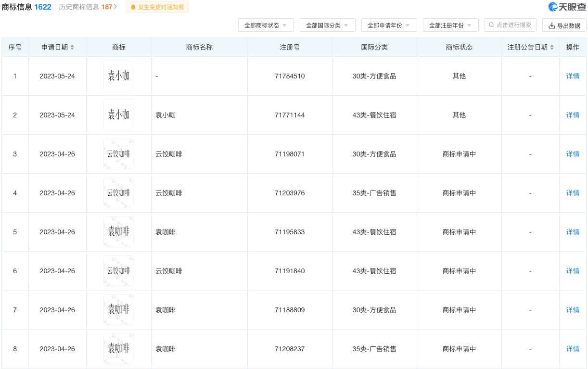Click the bell notification icon
The width and height of the screenshot is (588, 369).
(x=133, y=7)
